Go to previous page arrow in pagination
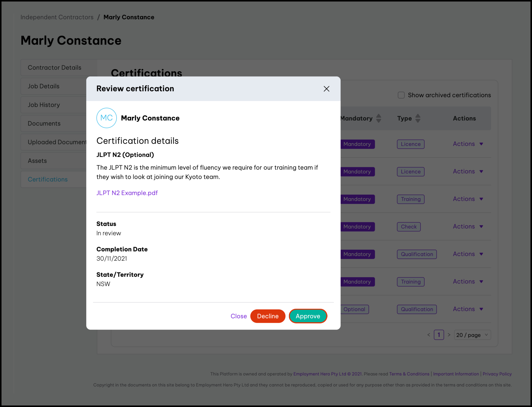 tap(429, 335)
